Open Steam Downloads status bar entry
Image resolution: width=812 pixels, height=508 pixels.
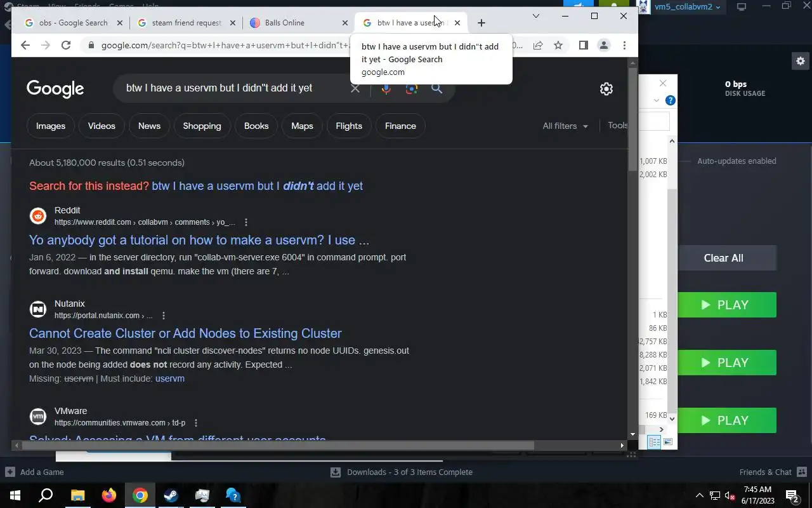click(402, 472)
